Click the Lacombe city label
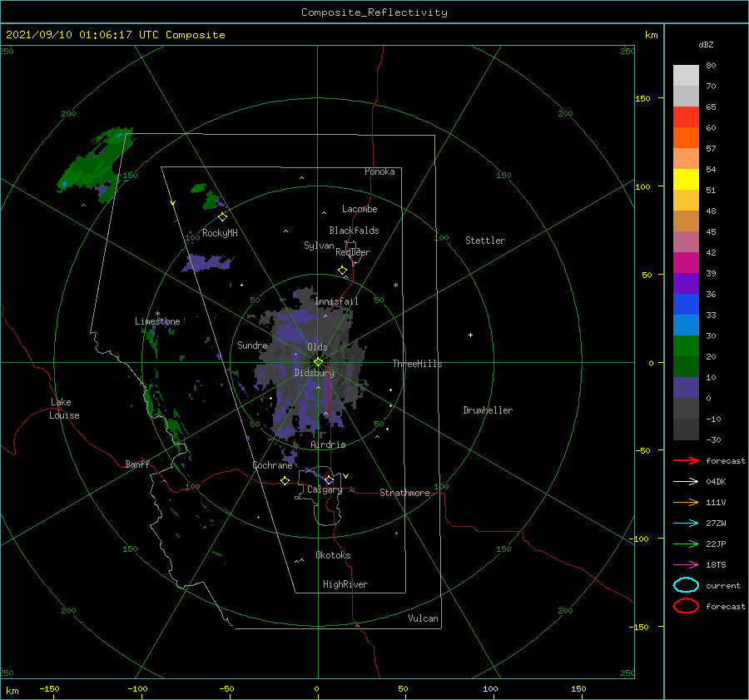Screen dimensions: 749x700 [360, 209]
